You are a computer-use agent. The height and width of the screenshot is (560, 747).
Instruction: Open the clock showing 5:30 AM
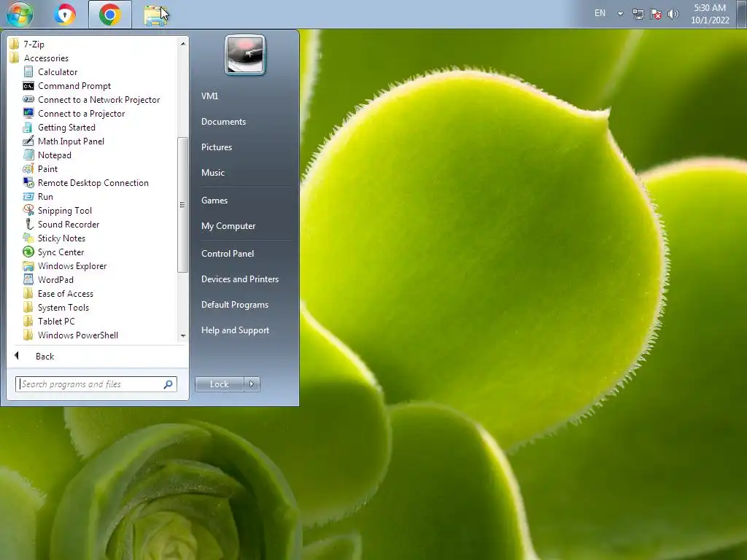710,14
